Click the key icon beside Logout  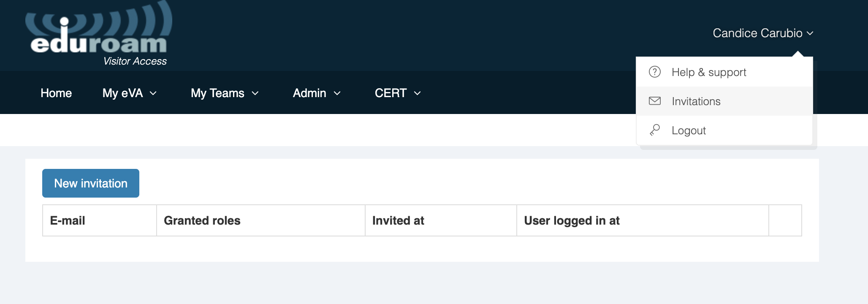(x=655, y=130)
